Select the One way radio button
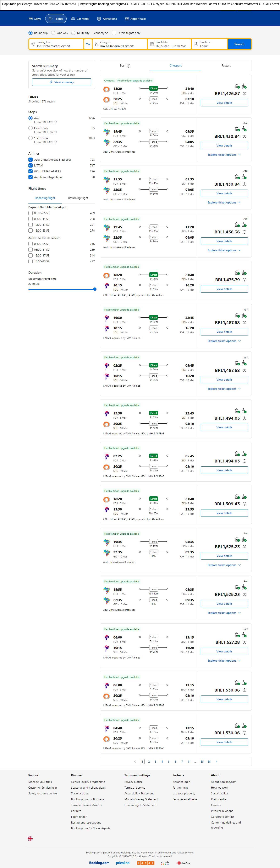This screenshot has width=280, height=868. pos(54,33)
